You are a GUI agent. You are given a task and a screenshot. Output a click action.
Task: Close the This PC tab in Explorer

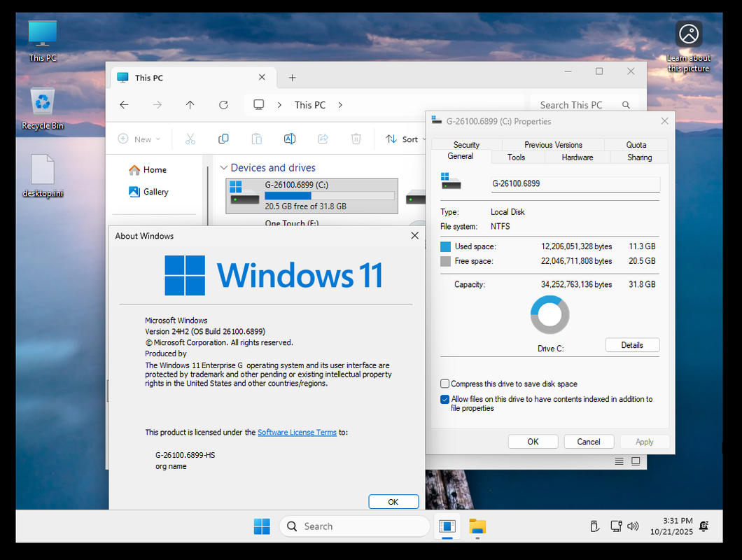(262, 77)
